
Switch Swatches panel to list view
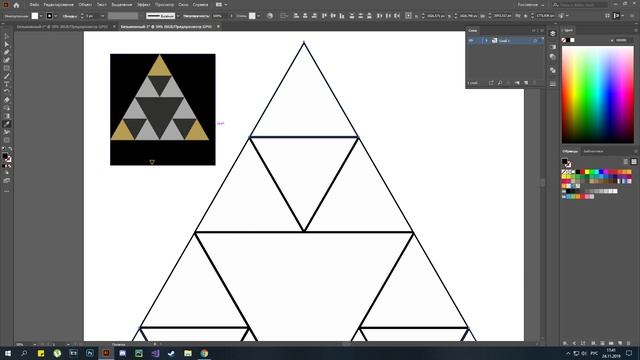point(626,162)
